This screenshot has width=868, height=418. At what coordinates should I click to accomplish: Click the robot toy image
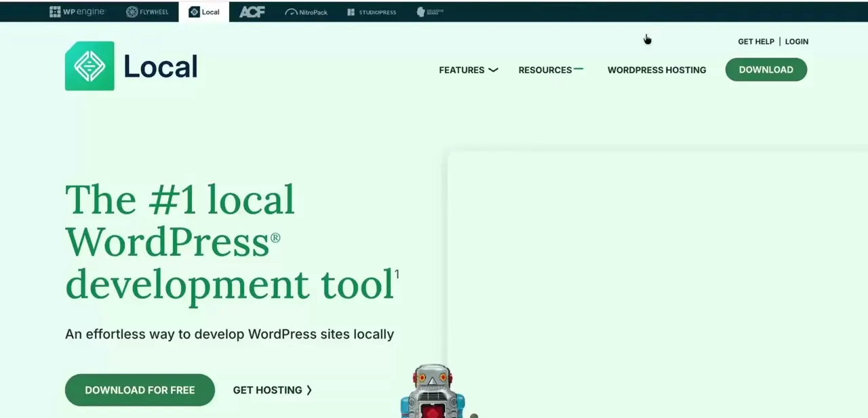click(433, 392)
